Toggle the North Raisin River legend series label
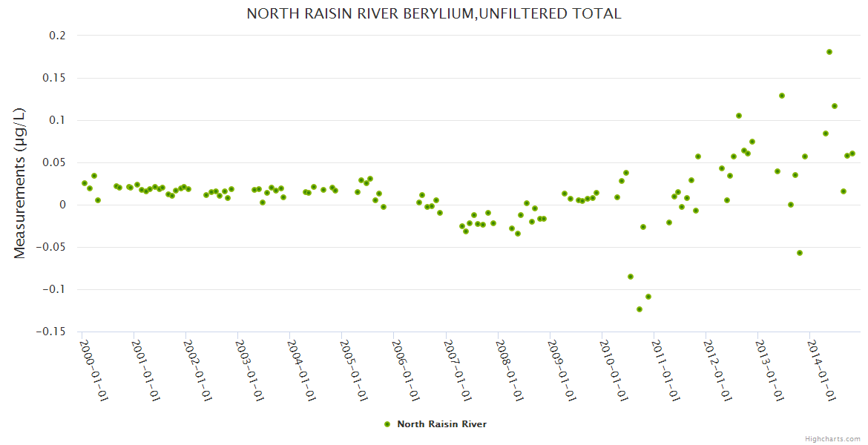The image size is (868, 445). (x=441, y=424)
